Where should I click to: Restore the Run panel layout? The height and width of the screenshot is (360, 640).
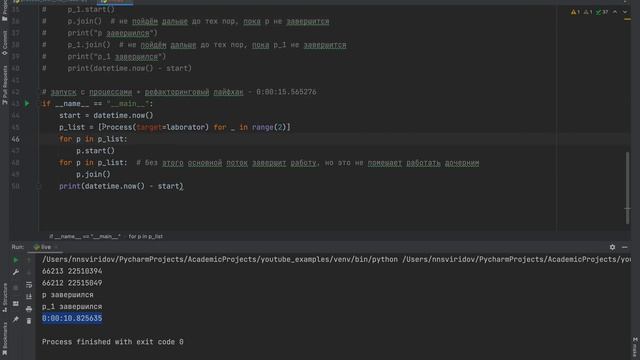coord(16,304)
